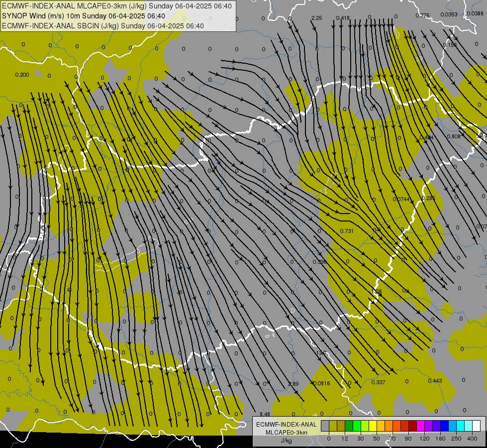This screenshot has width=487, height=448.
Task: Click the map value '0.0816'
Action: (322, 383)
